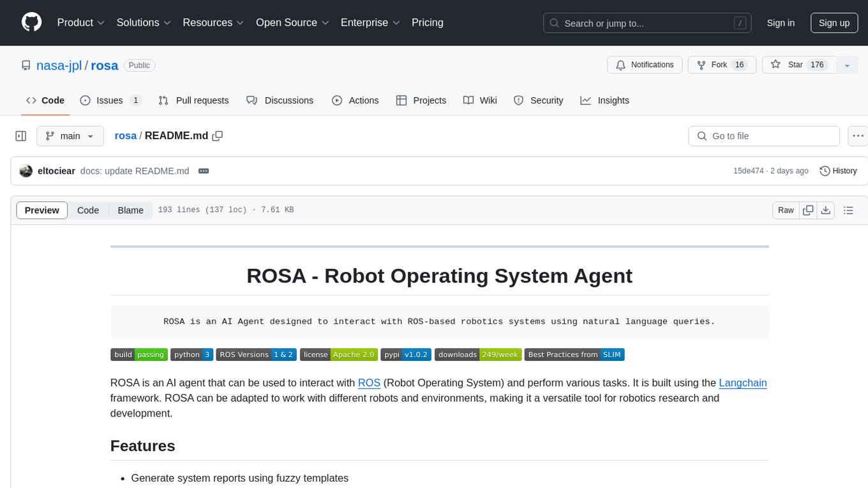Select the Blame view

tap(131, 210)
